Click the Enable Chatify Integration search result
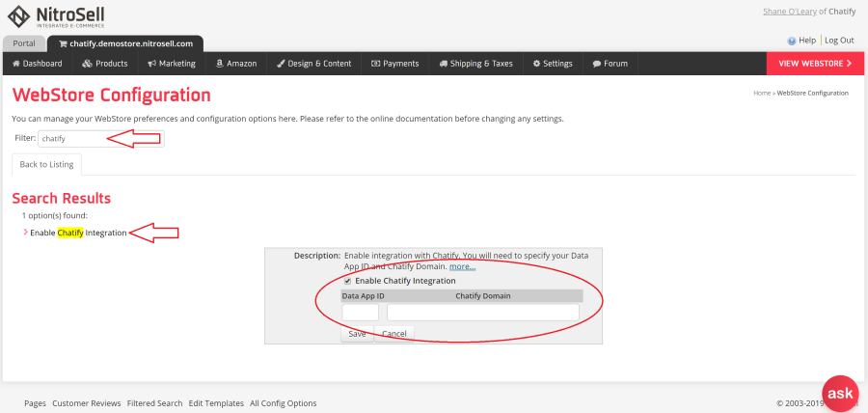 tap(78, 234)
